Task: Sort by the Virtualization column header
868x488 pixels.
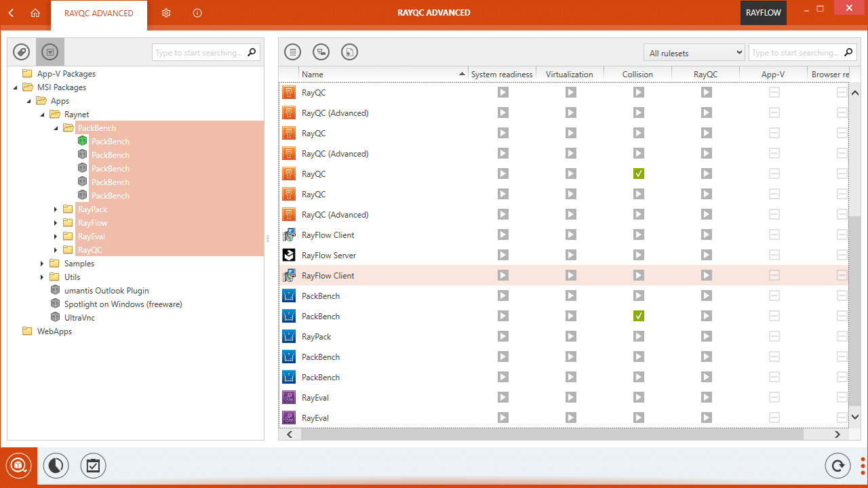Action: tap(569, 74)
